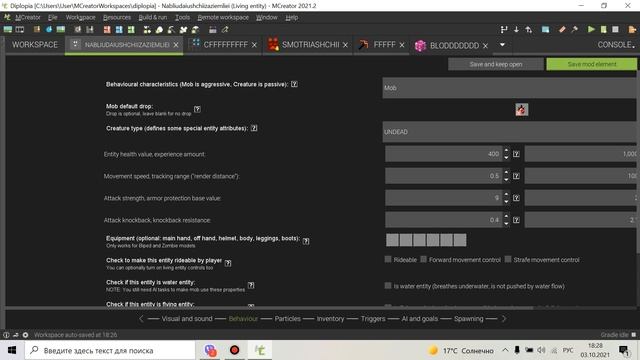Click the help icon beside Equipment label
640x360 pixels.
tap(306, 241)
